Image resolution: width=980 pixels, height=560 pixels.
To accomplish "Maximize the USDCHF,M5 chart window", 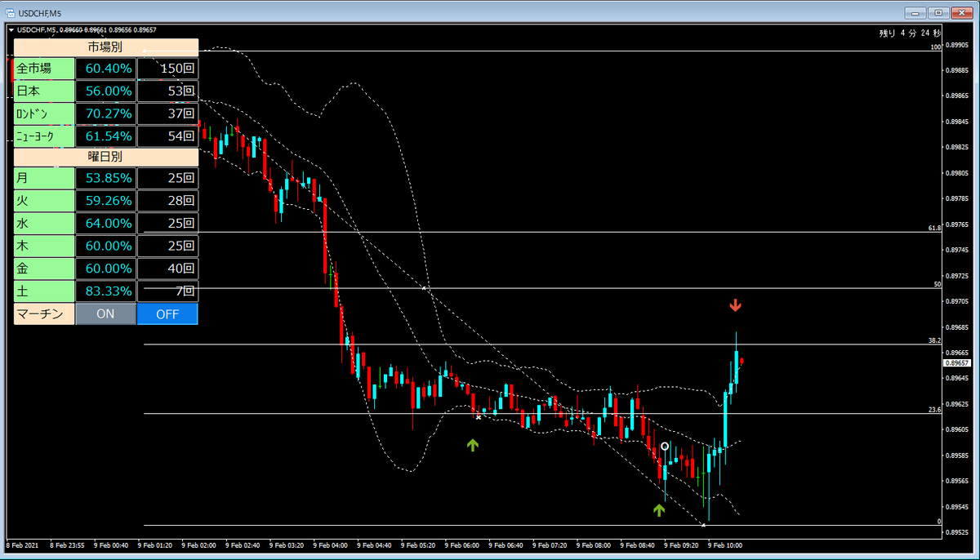I will [x=938, y=13].
